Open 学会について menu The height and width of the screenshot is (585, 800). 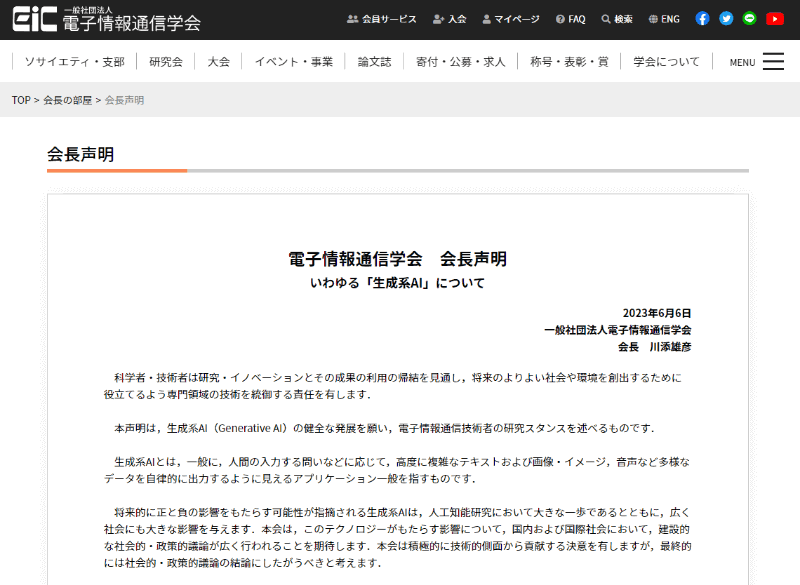(x=666, y=62)
